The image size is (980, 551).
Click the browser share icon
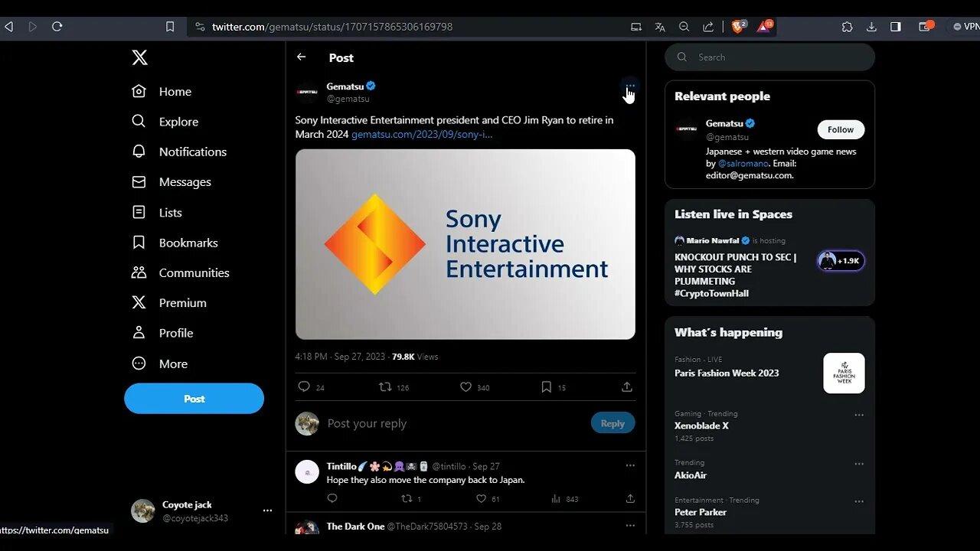coord(708,26)
